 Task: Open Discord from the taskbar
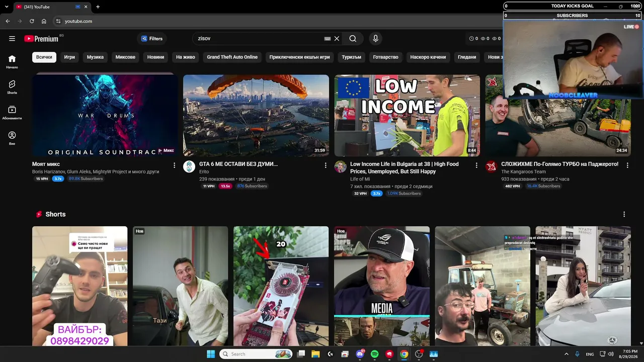360,354
